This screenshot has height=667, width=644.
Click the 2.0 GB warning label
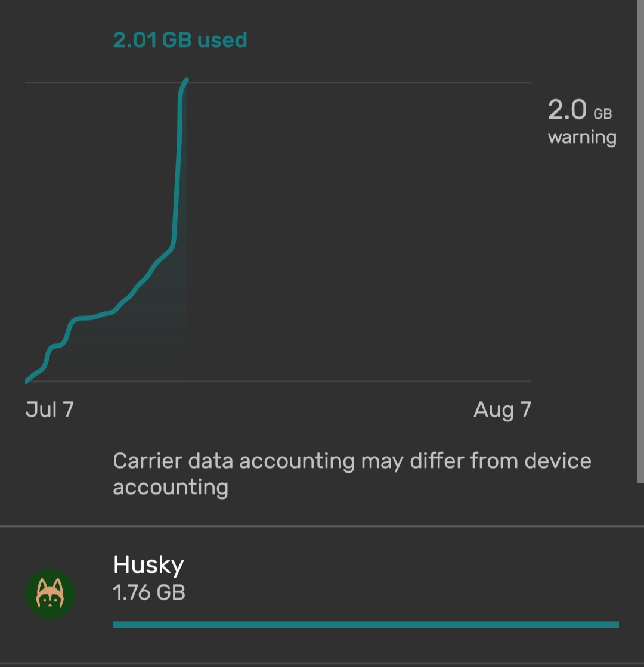tap(581, 122)
